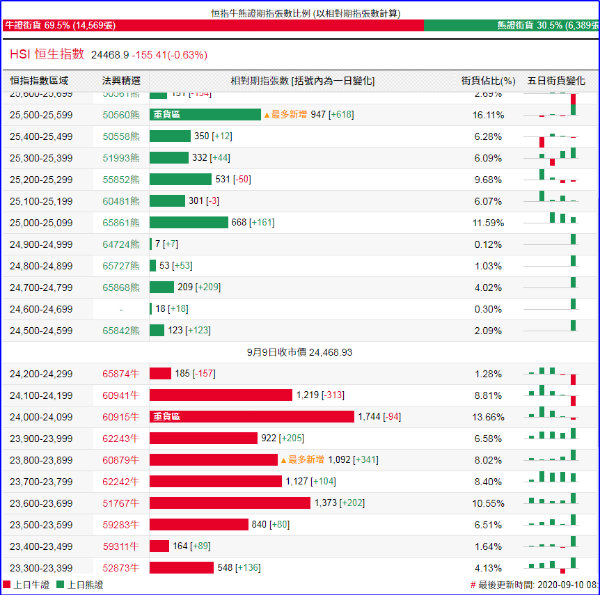Click the red 上日牛證 legend square
The width and height of the screenshot is (600, 595).
click(7, 585)
